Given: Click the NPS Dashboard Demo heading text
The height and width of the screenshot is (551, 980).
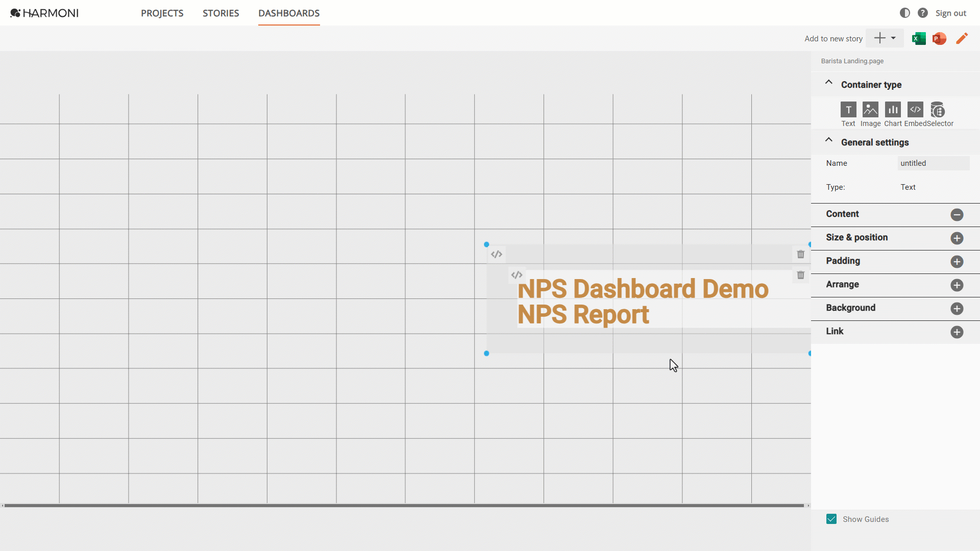Looking at the screenshot, I should [643, 289].
